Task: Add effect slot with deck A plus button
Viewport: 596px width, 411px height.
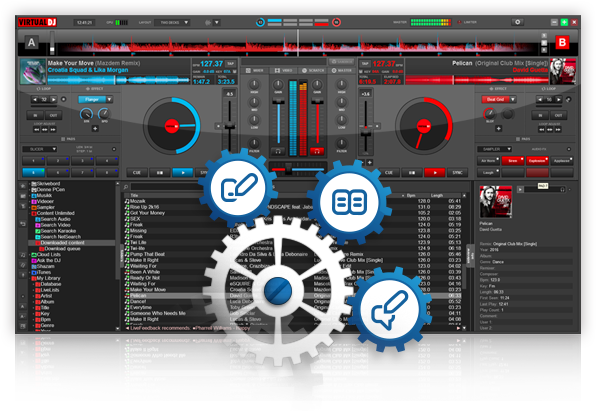Action: pyautogui.click(x=95, y=129)
